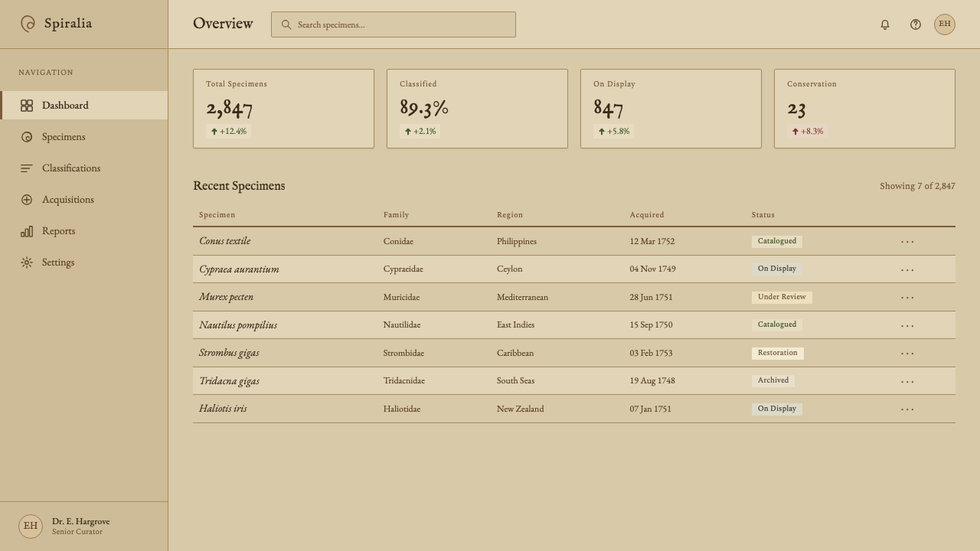Click the Spiralia spiral logo
980x551 pixels.
click(28, 24)
